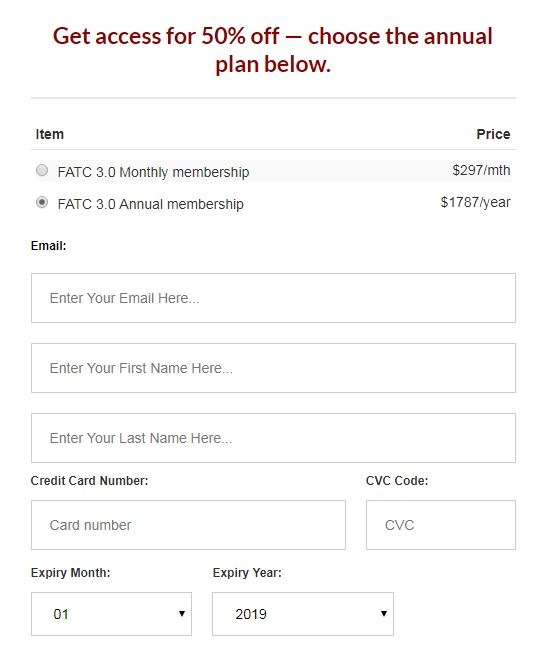The width and height of the screenshot is (547, 659).
Task: Click the Price column header
Action: [x=493, y=134]
